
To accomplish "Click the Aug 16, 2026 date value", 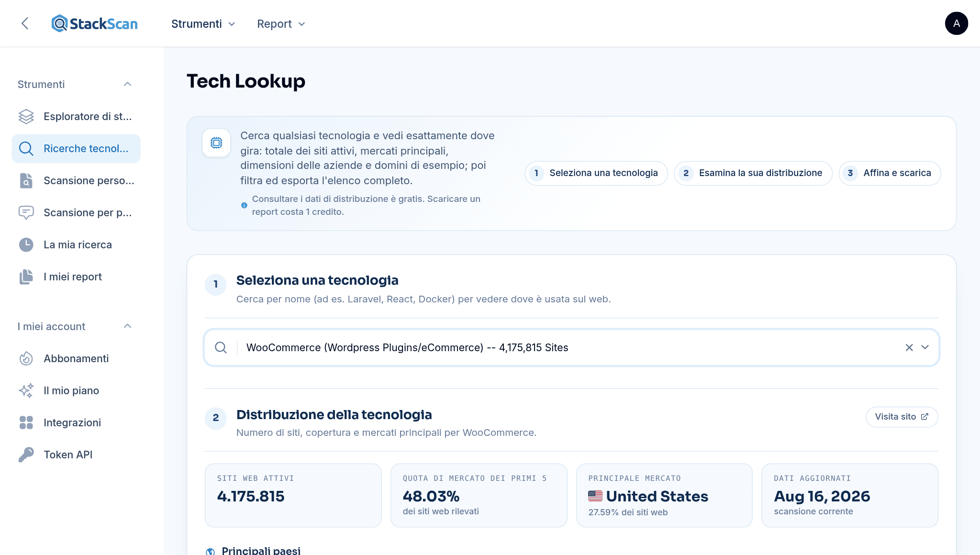I will pos(822,497).
